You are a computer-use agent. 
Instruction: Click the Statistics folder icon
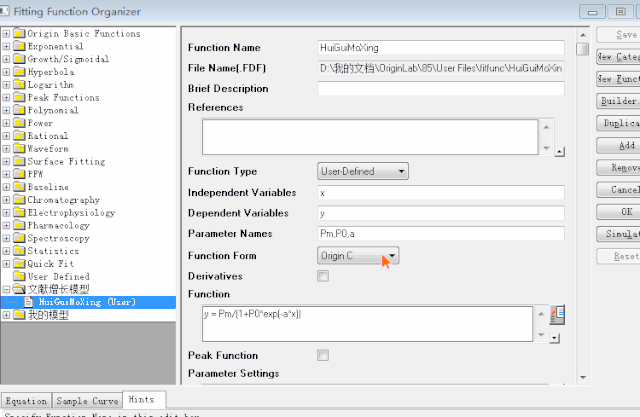[19, 251]
